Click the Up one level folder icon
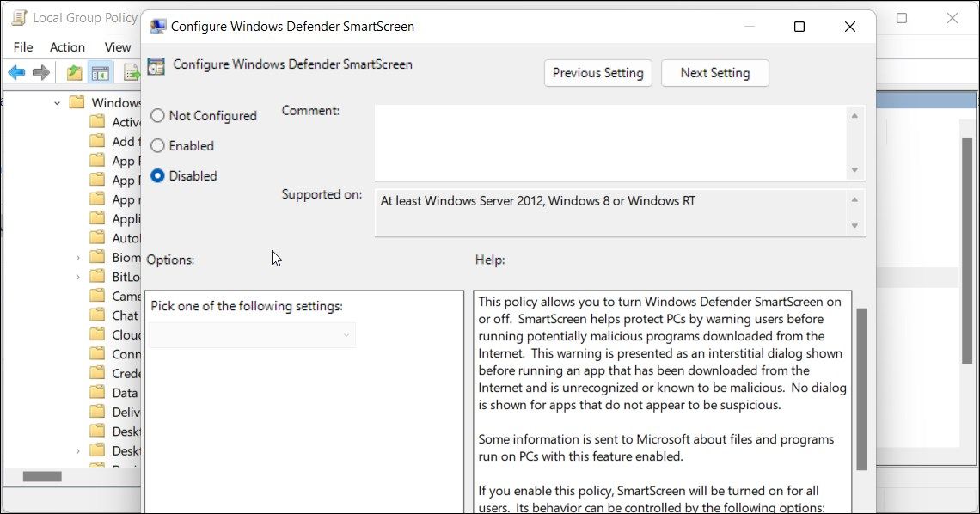 click(x=74, y=72)
